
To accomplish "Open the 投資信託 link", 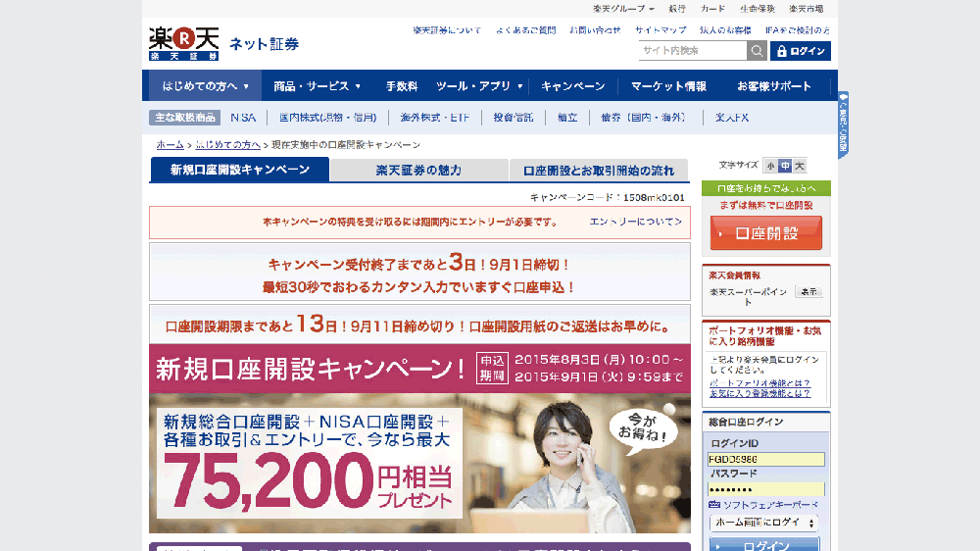I will [514, 118].
